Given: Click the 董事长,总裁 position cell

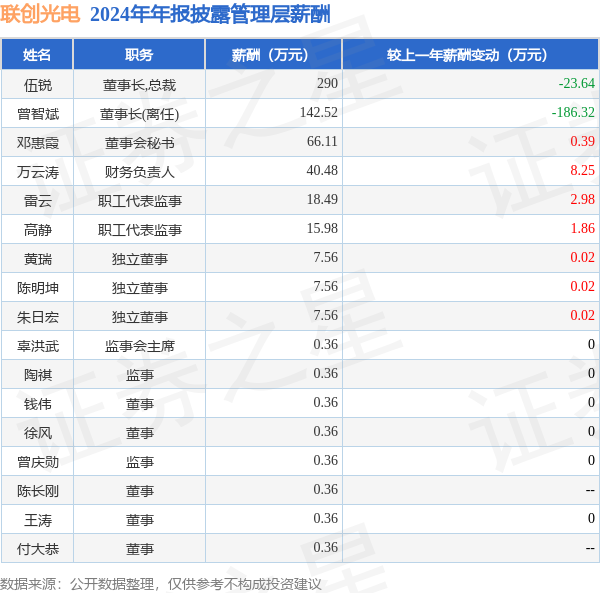Looking at the screenshot, I should 139,85.
